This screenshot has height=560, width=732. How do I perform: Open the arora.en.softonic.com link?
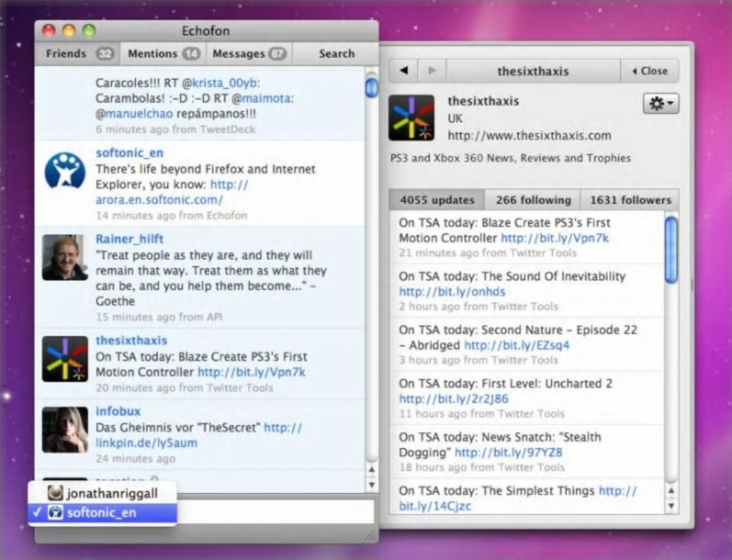159,200
